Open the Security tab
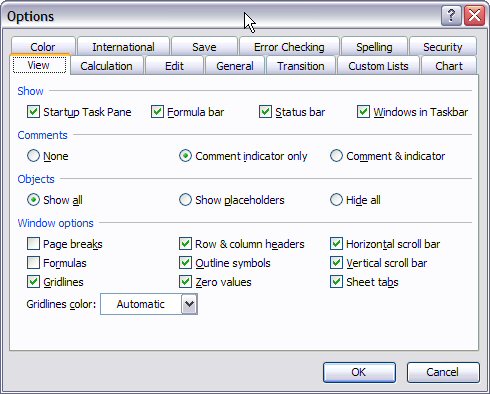490x394 pixels. (x=443, y=47)
